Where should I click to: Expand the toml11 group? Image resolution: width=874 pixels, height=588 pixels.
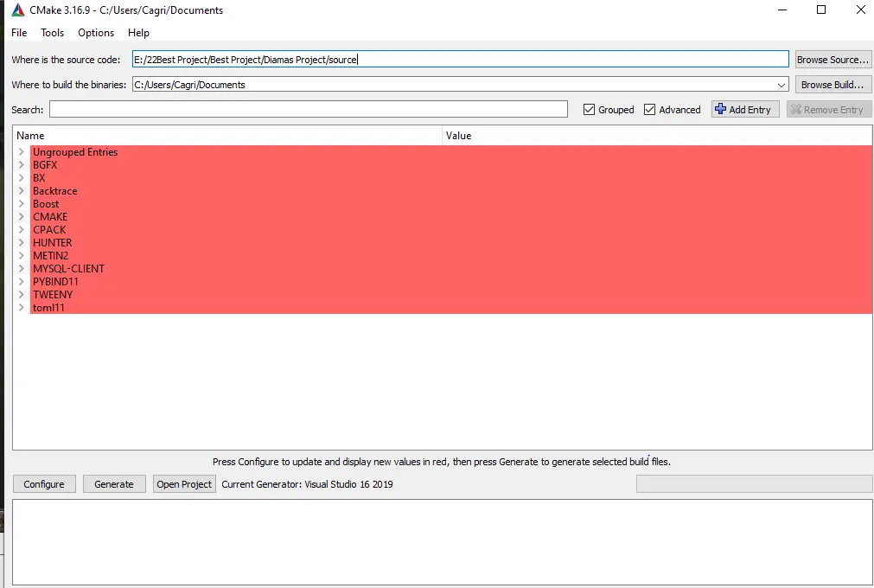(x=22, y=307)
